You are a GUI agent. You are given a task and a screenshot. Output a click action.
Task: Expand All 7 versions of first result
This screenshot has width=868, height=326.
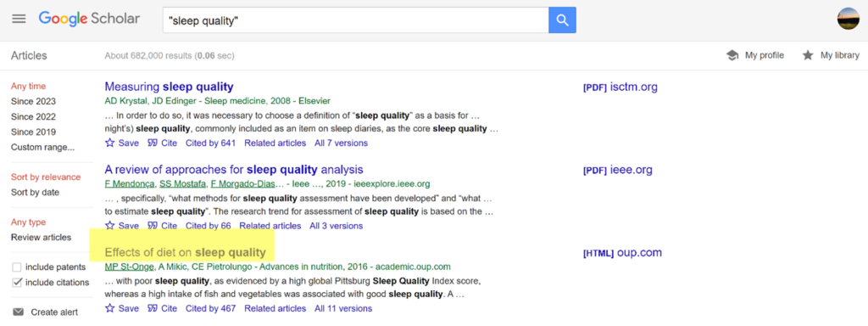[341, 143]
